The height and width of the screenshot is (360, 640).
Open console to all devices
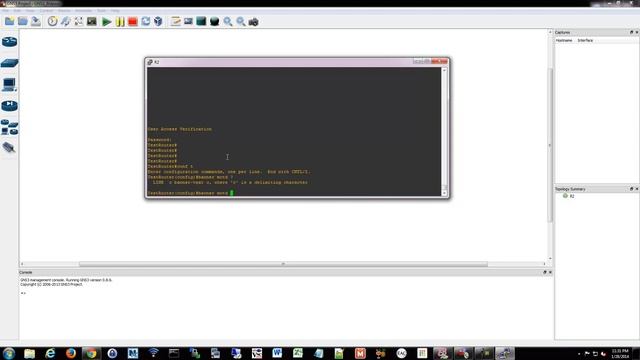92,21
